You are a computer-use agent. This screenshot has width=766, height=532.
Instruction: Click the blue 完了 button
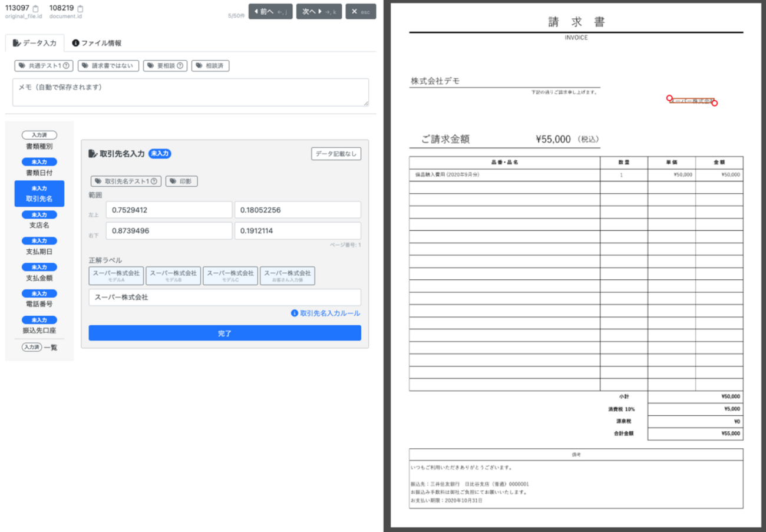224,333
